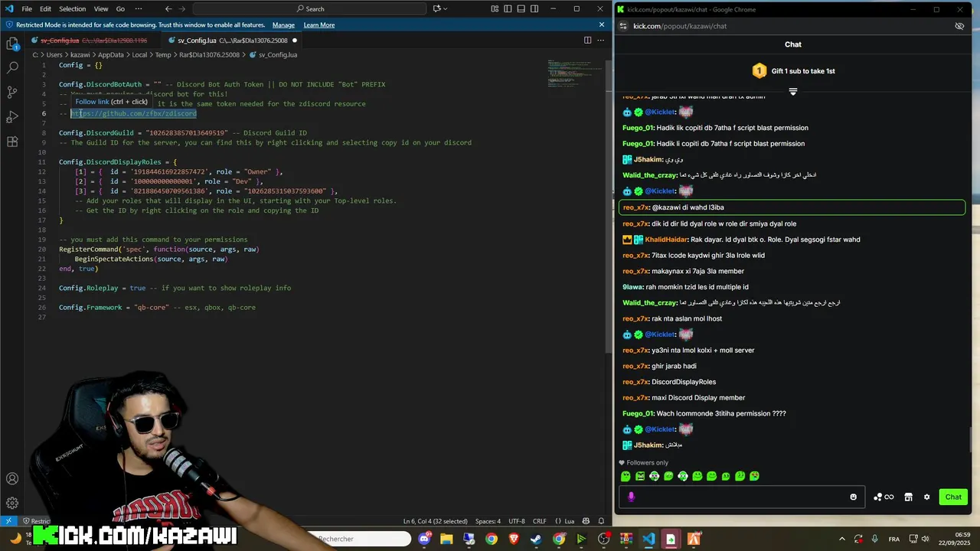Select the Lua language mode
The height and width of the screenshot is (551, 980).
click(x=570, y=521)
